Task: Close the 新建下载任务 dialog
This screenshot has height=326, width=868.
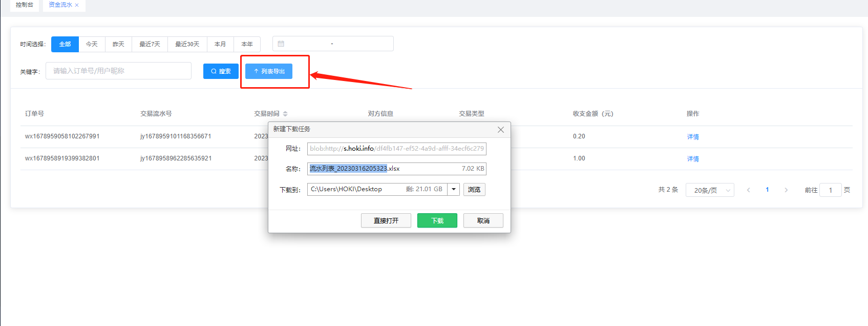Action: click(500, 130)
